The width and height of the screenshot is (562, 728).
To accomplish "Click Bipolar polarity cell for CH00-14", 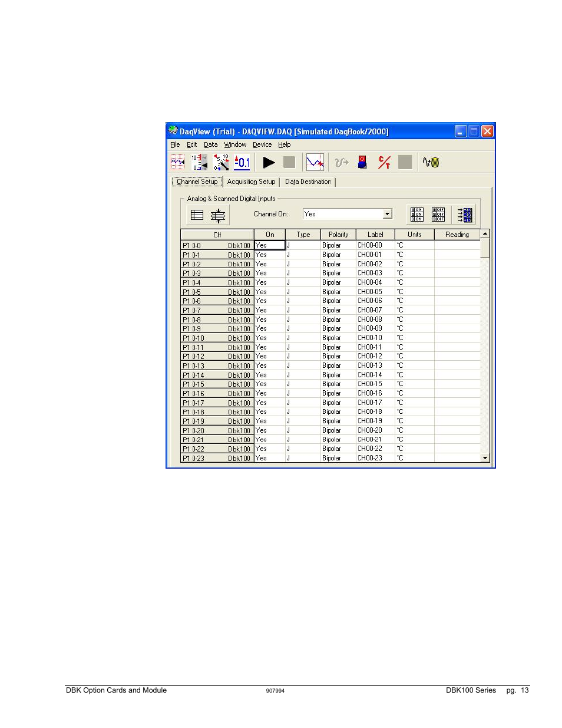I will tap(338, 375).
